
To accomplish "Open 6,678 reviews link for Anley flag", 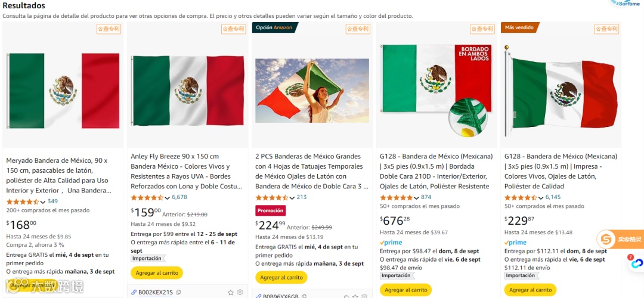I will coord(179,197).
